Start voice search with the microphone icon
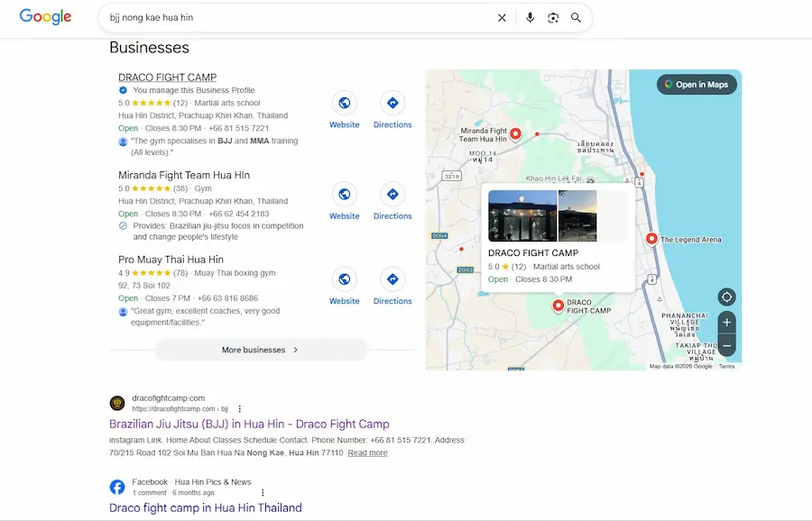 click(530, 18)
